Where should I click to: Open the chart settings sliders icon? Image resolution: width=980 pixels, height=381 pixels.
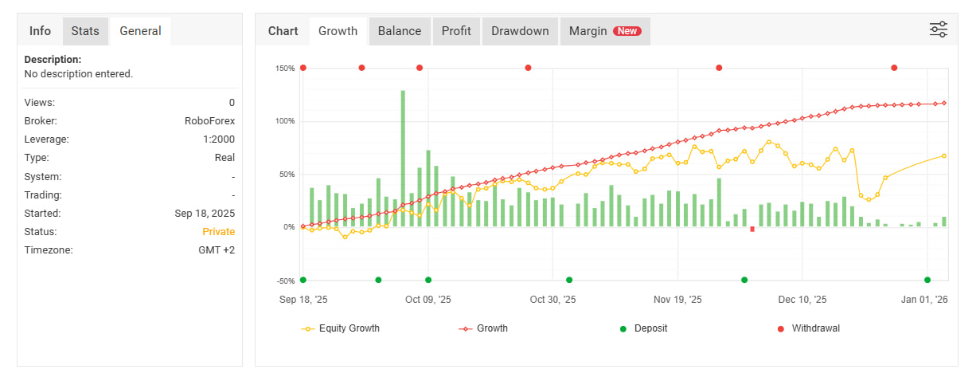point(939,30)
